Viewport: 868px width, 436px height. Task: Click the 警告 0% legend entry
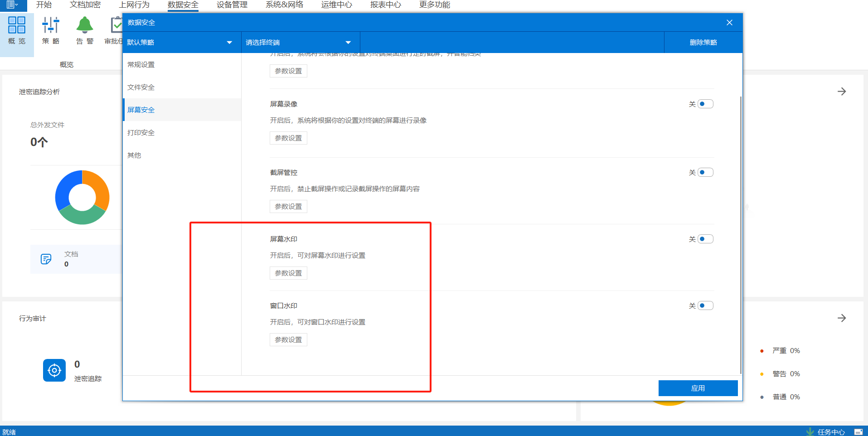780,374
